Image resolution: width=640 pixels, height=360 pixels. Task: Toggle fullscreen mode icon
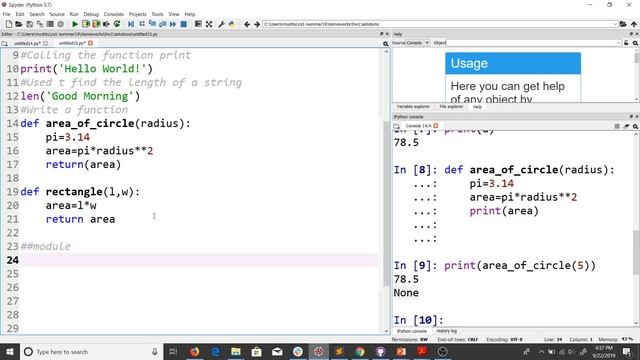pyautogui.click(x=209, y=24)
